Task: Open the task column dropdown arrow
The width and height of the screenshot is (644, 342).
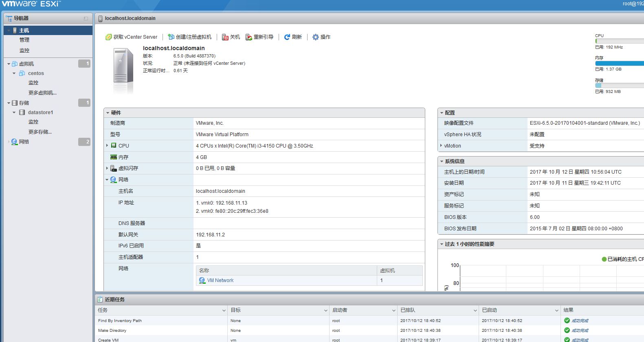Action: pos(224,311)
